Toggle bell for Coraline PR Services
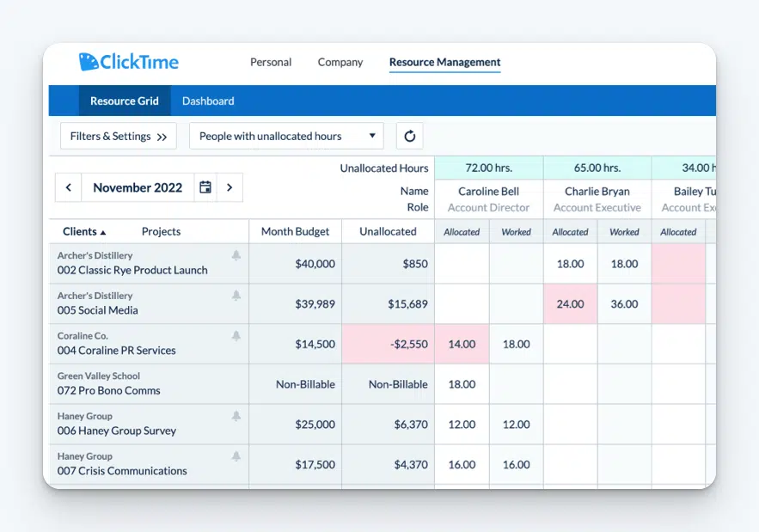 (x=236, y=336)
